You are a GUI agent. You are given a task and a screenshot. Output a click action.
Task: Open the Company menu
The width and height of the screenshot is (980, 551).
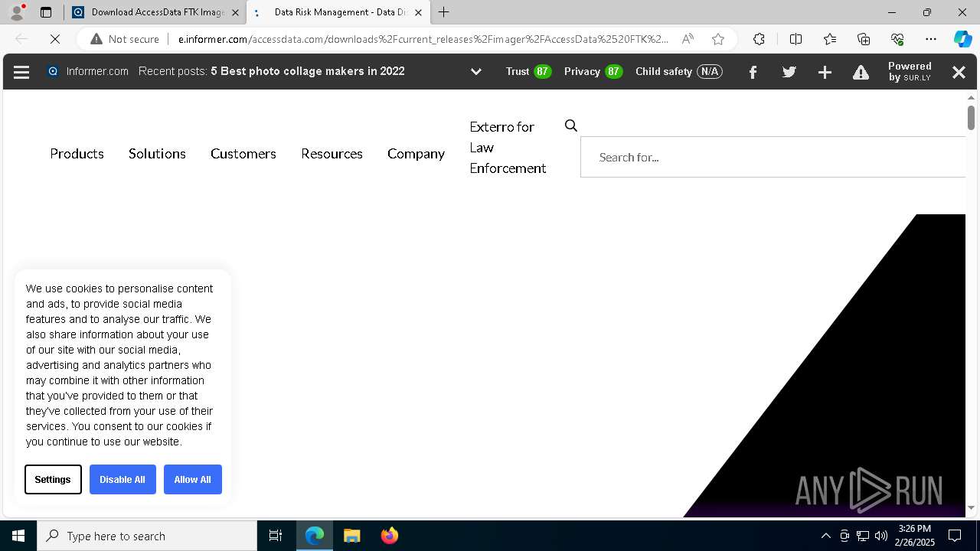[x=416, y=153]
